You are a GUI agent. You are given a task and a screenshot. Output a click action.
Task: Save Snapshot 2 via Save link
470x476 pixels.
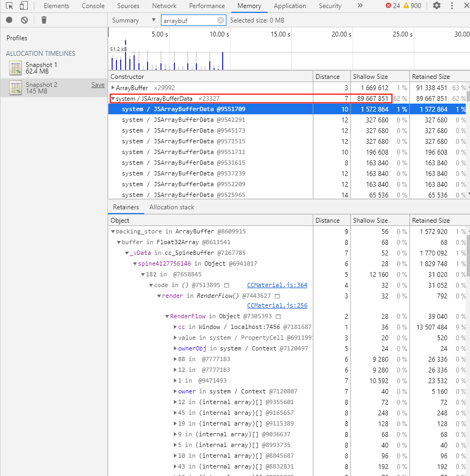pos(98,85)
